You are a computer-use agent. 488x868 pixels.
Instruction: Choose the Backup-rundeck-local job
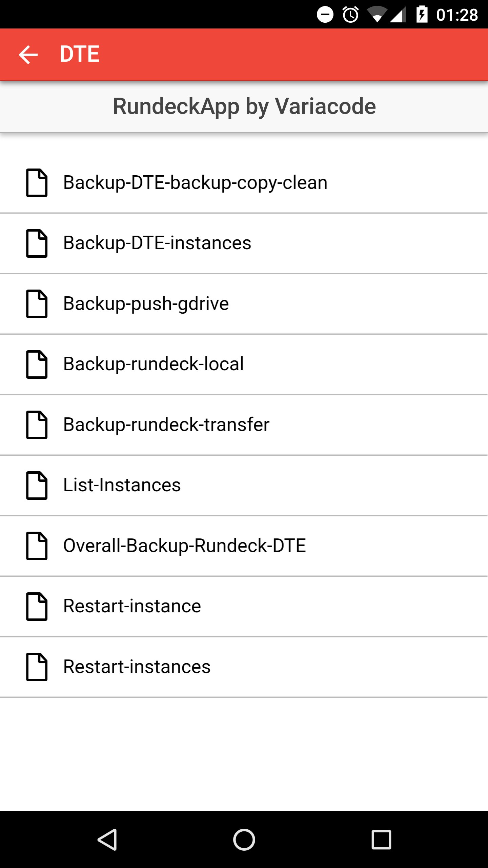[154, 364]
